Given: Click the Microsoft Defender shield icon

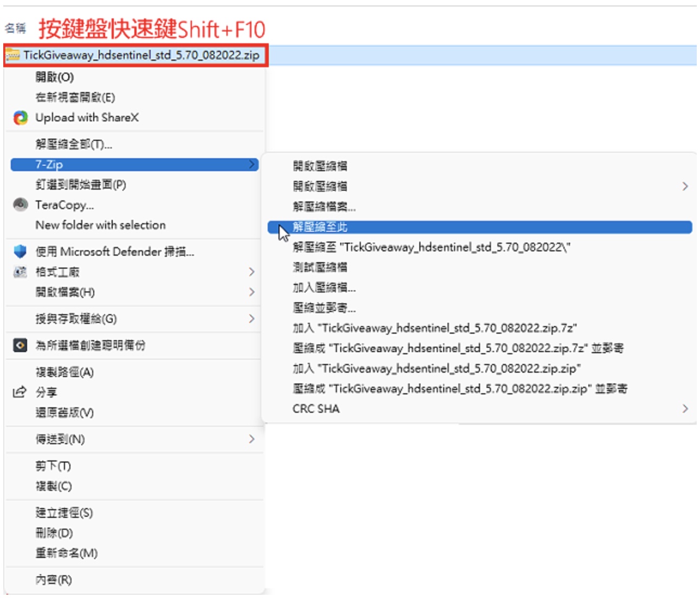Looking at the screenshot, I should (x=21, y=251).
